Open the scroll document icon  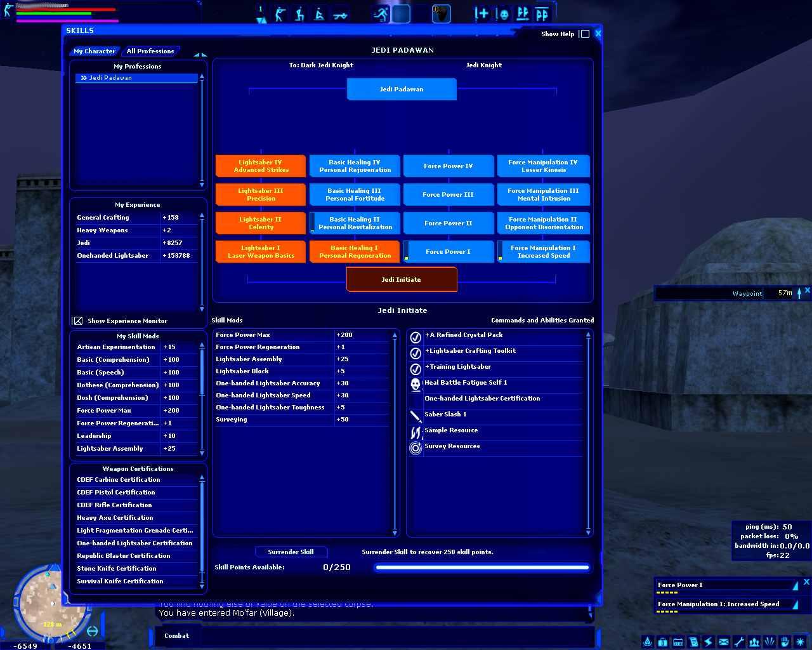[693, 642]
